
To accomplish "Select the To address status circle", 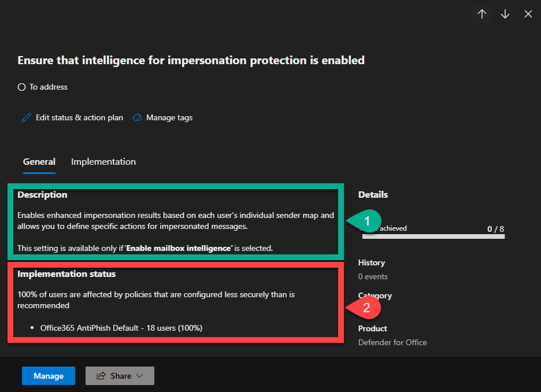I will 22,87.
